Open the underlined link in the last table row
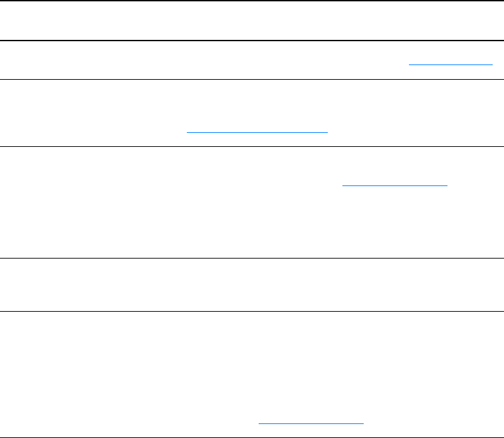The height and width of the screenshot is (438, 504). tap(311, 422)
